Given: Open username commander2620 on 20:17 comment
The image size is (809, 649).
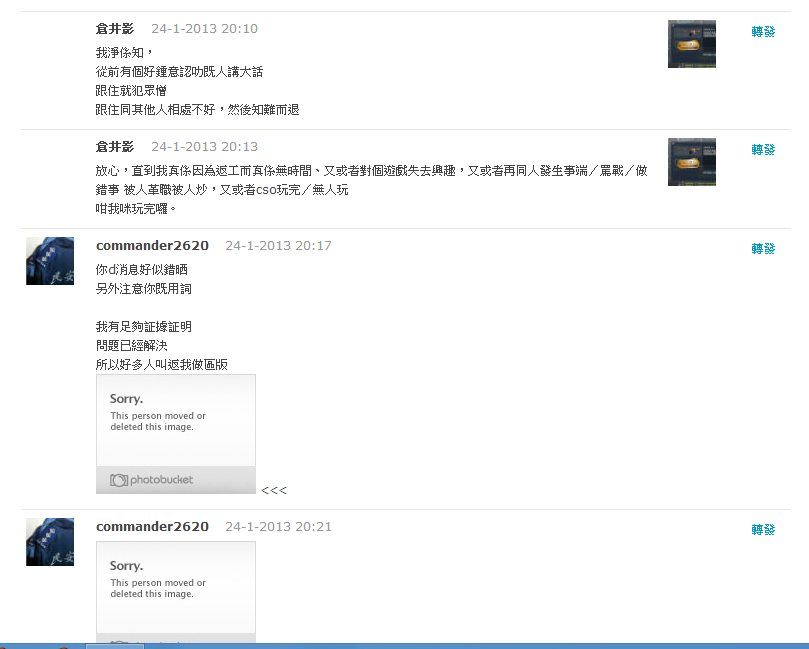Looking at the screenshot, I should point(152,246).
